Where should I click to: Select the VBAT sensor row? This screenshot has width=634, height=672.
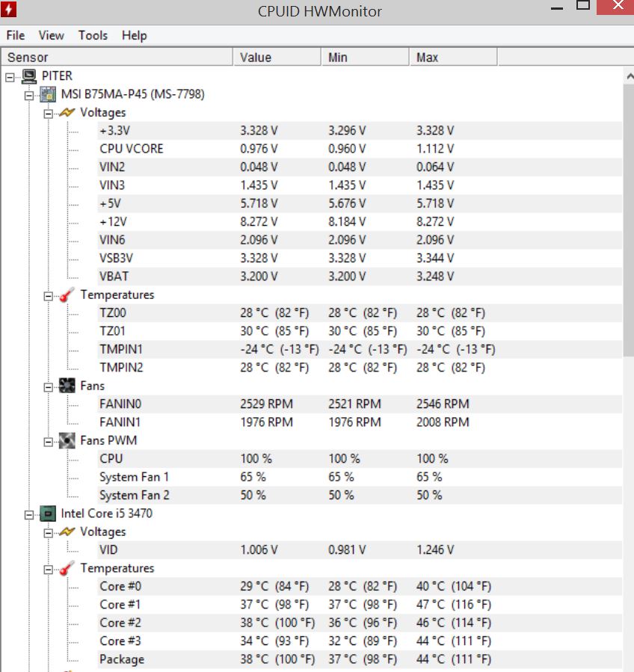359,277
